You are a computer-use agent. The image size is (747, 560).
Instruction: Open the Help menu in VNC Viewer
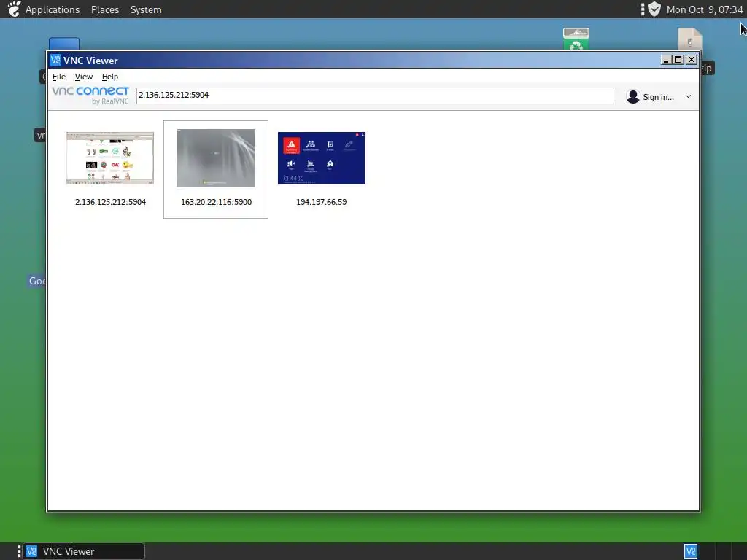click(x=110, y=77)
